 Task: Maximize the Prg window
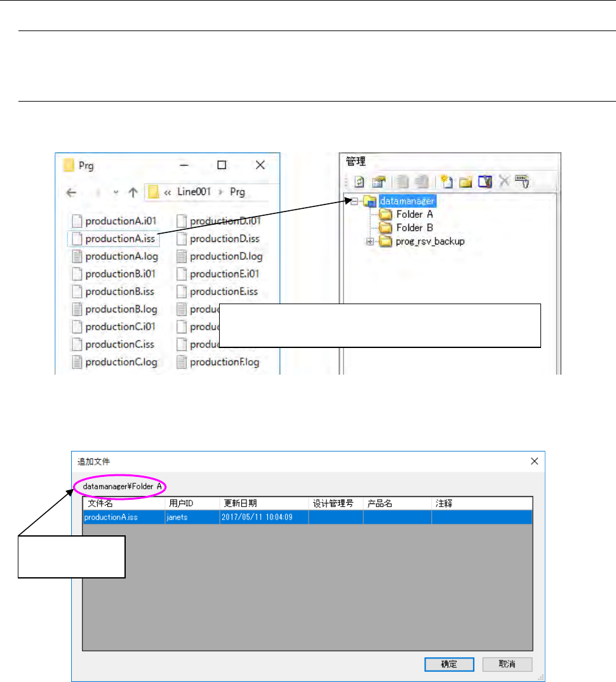tap(222, 165)
